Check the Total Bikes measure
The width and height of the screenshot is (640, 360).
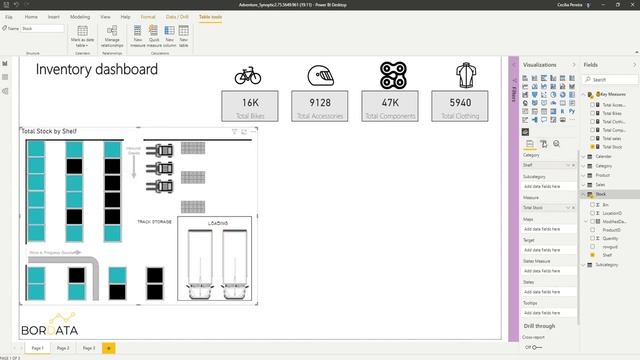coord(592,113)
